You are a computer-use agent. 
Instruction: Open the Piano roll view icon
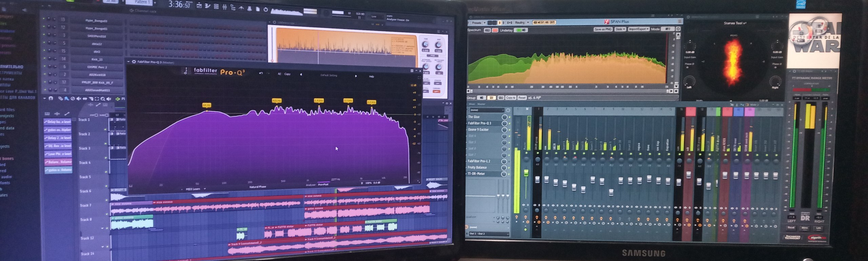tap(208, 6)
